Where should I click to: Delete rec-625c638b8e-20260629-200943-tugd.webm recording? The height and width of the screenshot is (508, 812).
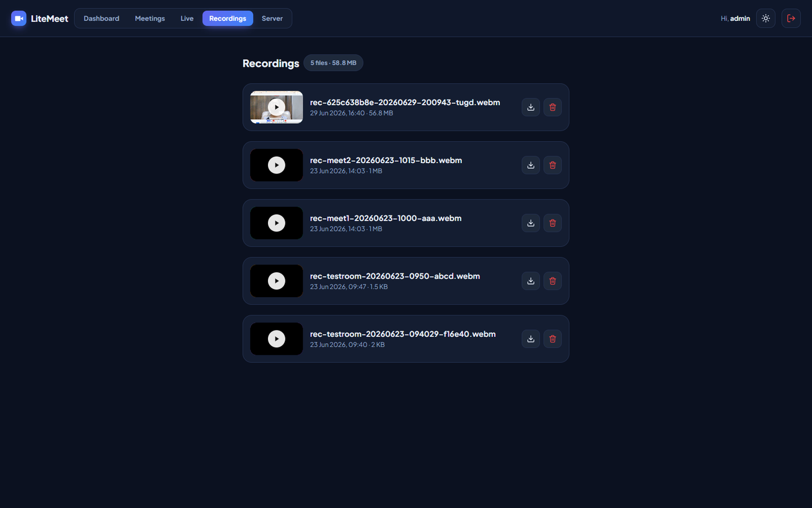(x=553, y=107)
